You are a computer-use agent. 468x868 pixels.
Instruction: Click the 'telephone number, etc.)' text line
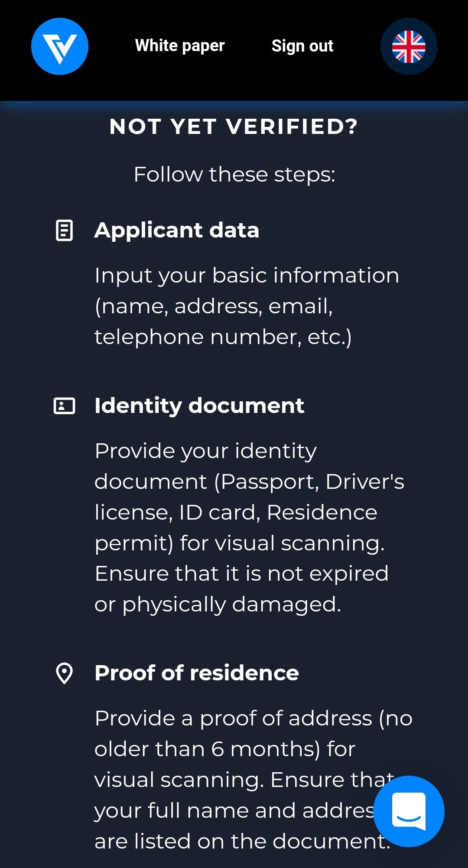click(x=223, y=337)
